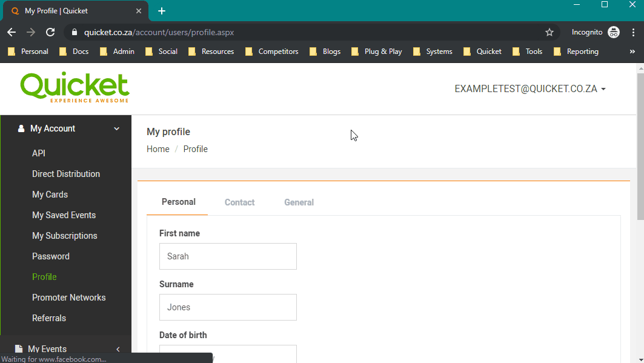Click the Quicket logo
The image size is (644, 363).
pyautogui.click(x=75, y=87)
